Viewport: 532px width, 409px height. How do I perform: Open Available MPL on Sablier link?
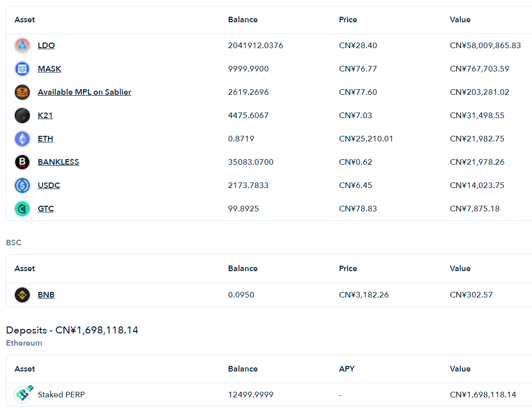point(85,92)
